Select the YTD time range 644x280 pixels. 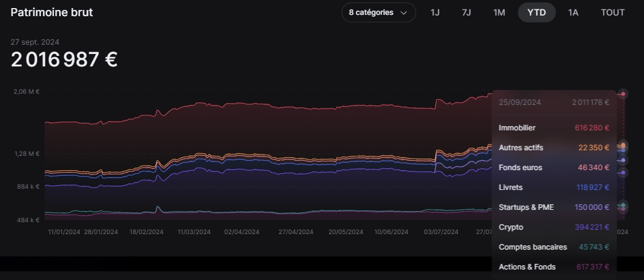pyautogui.click(x=537, y=12)
